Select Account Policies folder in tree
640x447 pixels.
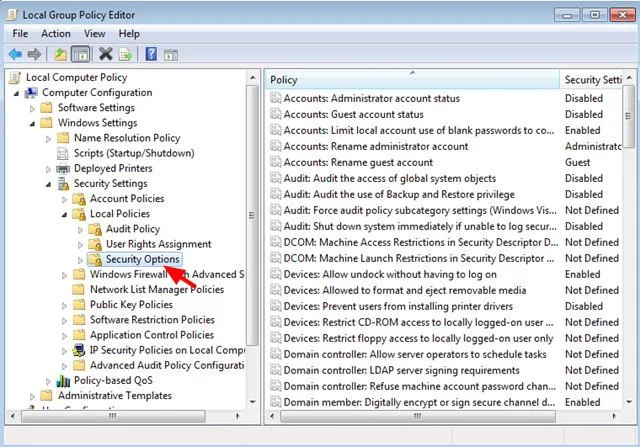127,198
